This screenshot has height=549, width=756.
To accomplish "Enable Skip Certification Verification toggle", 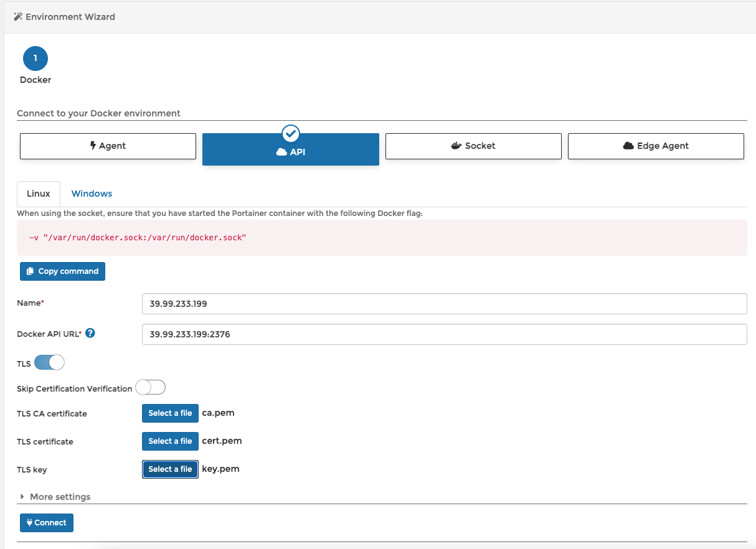I will coord(151,388).
